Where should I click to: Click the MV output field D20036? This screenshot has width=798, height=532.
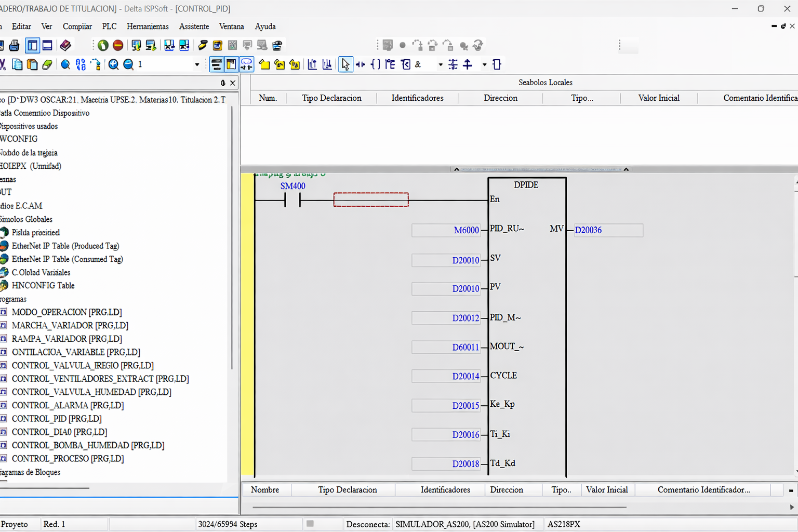pos(608,230)
